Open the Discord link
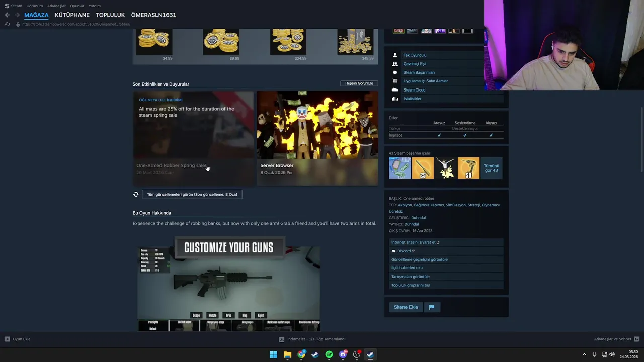 446,251
